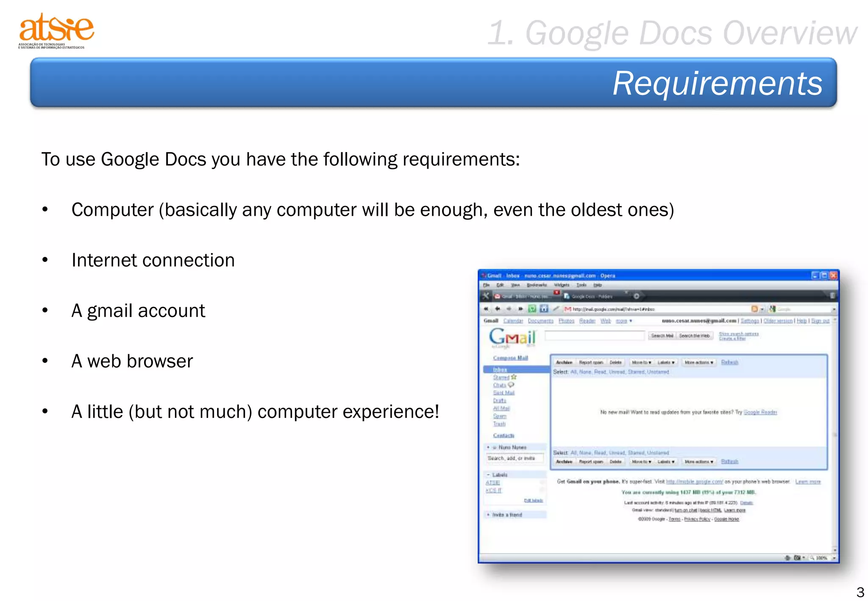Open the Opera View menu
The image size is (868, 601).
(x=515, y=285)
